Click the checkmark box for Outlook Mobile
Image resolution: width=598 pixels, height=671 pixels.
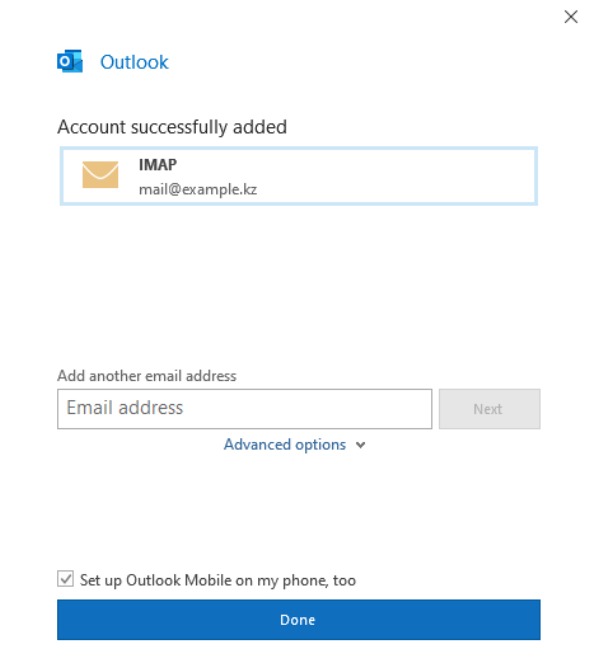65,579
